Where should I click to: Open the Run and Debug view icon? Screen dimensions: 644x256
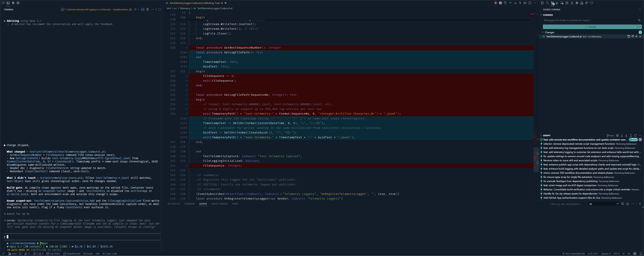pos(557,3)
